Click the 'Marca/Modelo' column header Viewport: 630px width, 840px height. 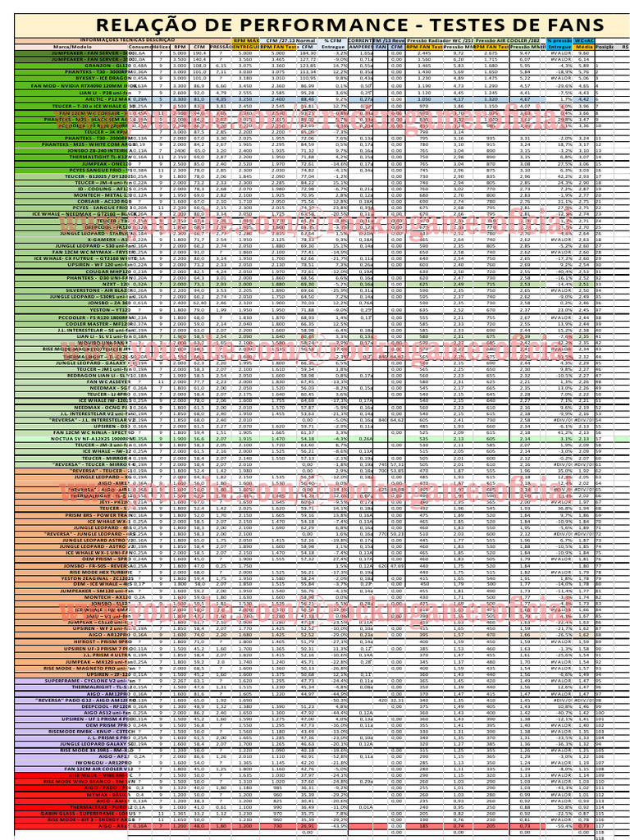72,47
